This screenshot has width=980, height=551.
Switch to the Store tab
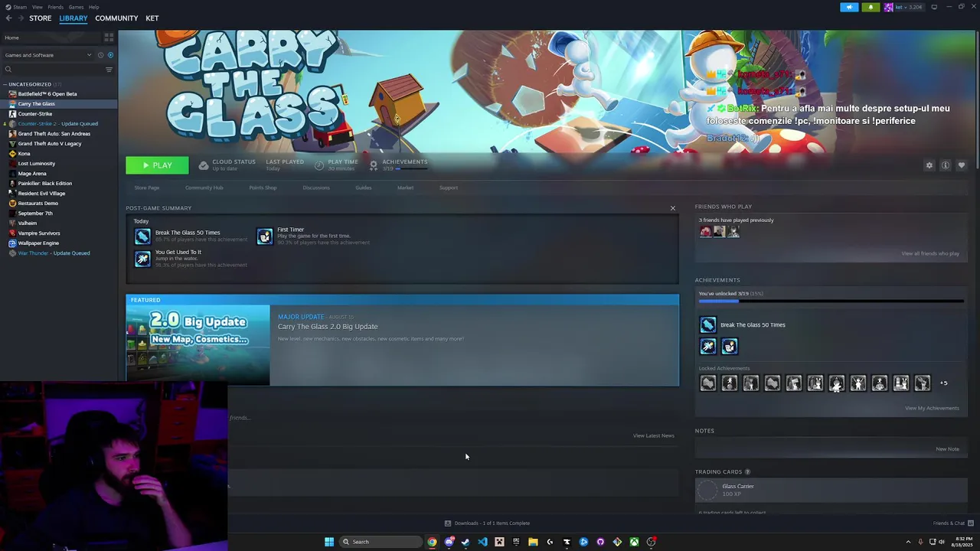(x=41, y=18)
